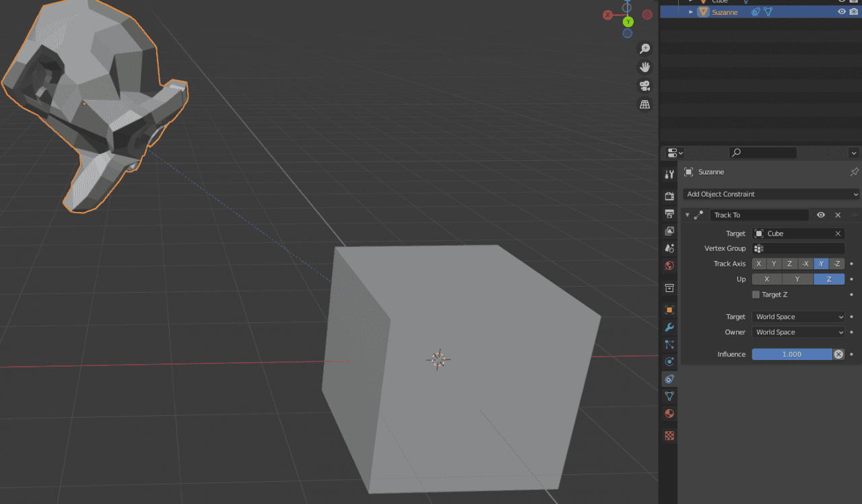
Task: Open the Material Properties tab icon
Action: click(669, 413)
